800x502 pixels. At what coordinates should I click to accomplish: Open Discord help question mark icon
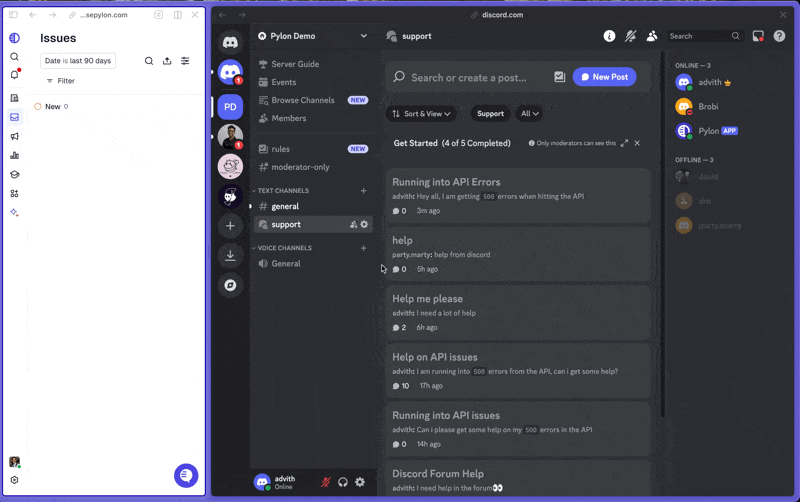[779, 36]
